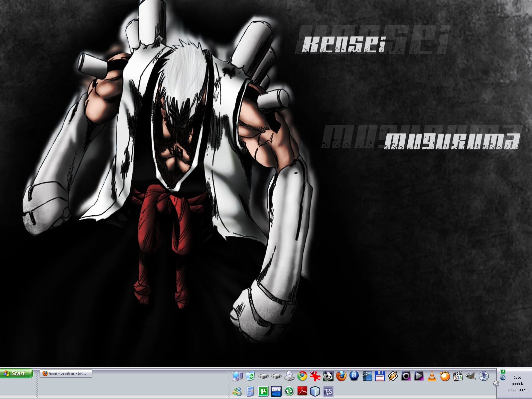532x399 pixels.
Task: Launch uTorrent from quick launch
Action: click(x=263, y=391)
